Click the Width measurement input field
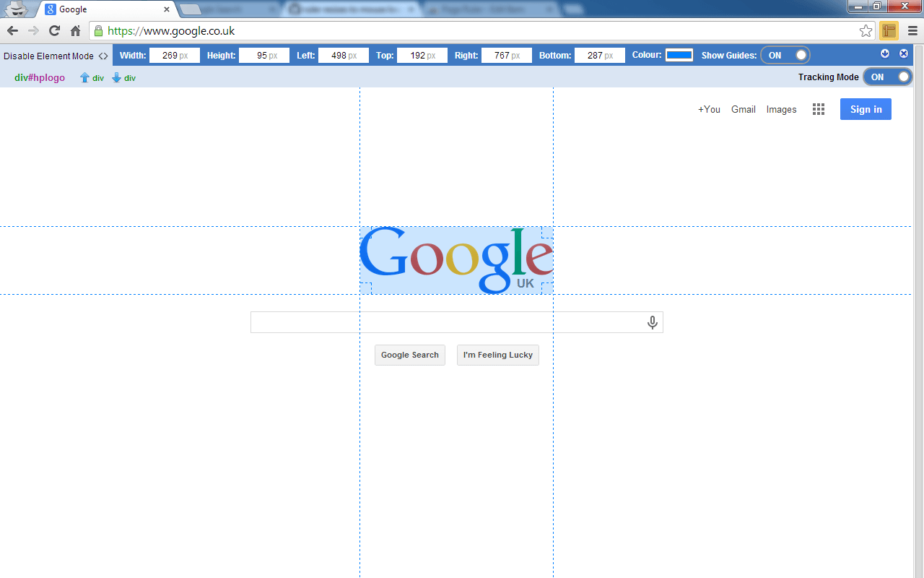Image resolution: width=924 pixels, height=578 pixels. [x=174, y=55]
